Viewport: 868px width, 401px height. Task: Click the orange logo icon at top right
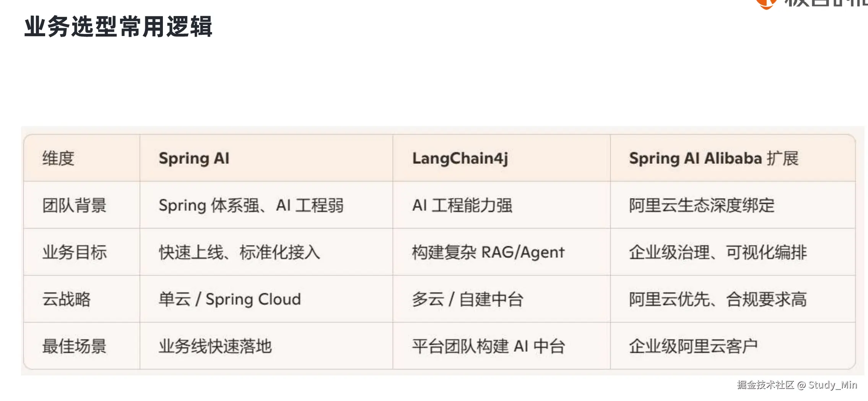[766, 4]
